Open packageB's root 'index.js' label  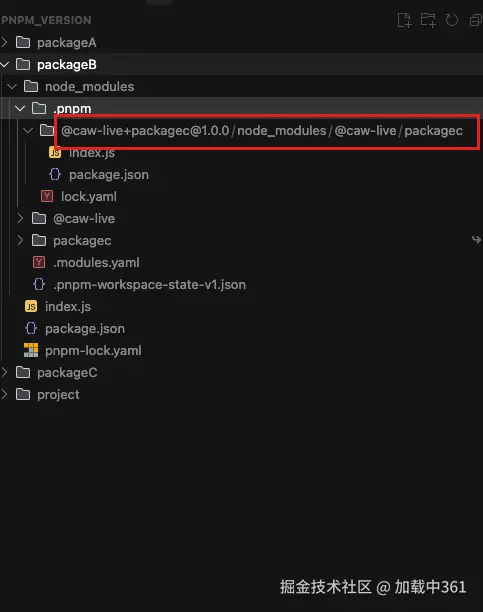(x=68, y=307)
